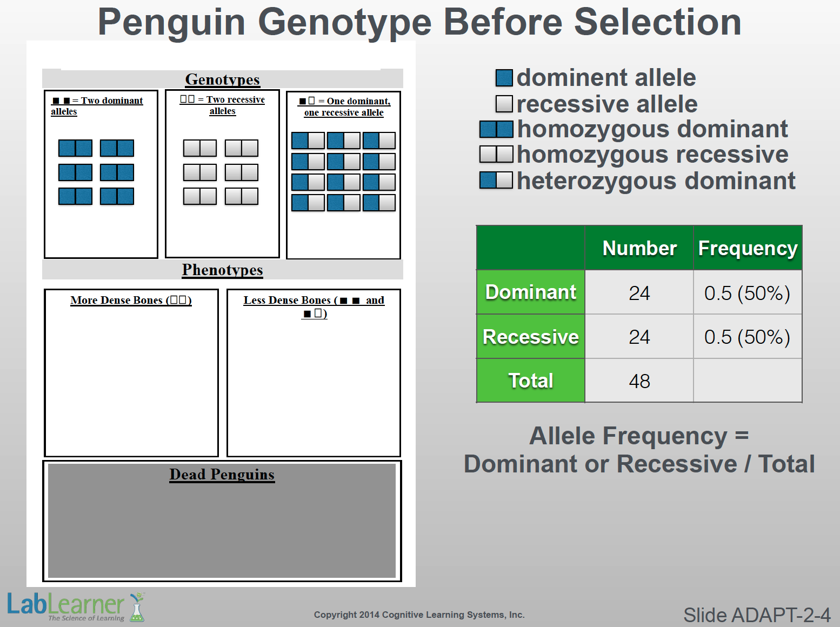This screenshot has width=840, height=627.
Task: Select the Dead Penguins heading
Action: tap(222, 475)
